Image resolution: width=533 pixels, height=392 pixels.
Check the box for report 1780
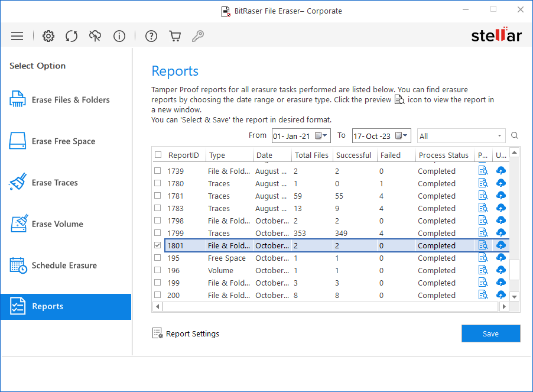coord(157,183)
